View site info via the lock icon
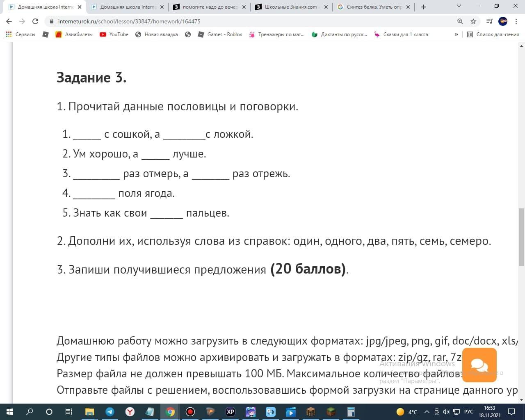 (52, 21)
